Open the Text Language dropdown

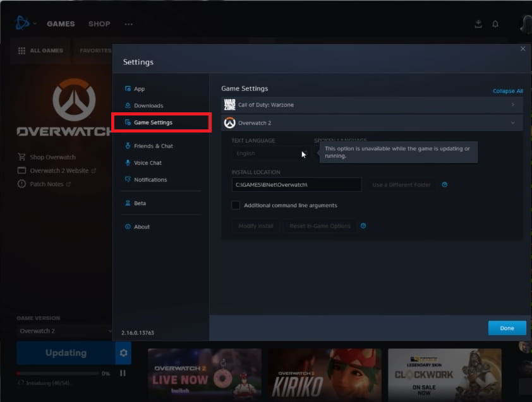coord(270,153)
